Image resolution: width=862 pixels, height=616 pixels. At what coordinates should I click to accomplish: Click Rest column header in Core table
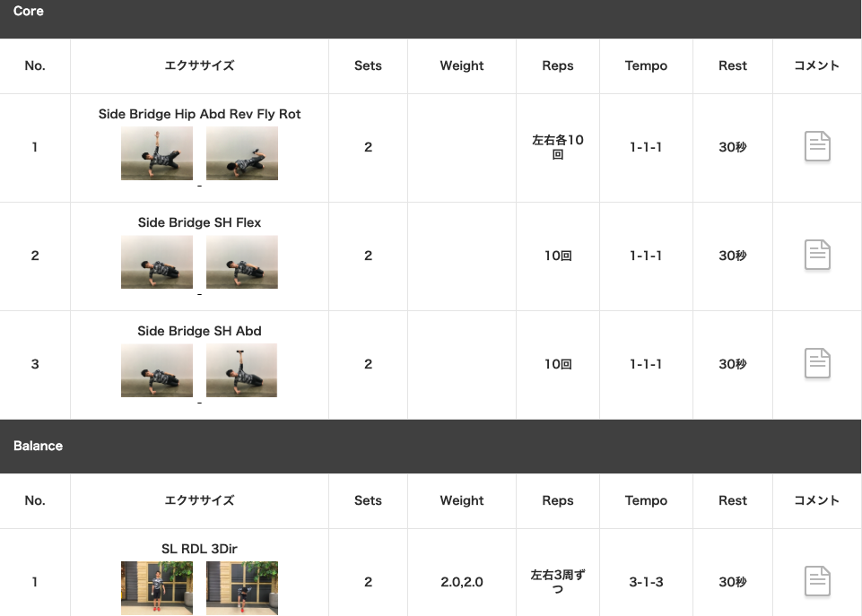tap(733, 65)
